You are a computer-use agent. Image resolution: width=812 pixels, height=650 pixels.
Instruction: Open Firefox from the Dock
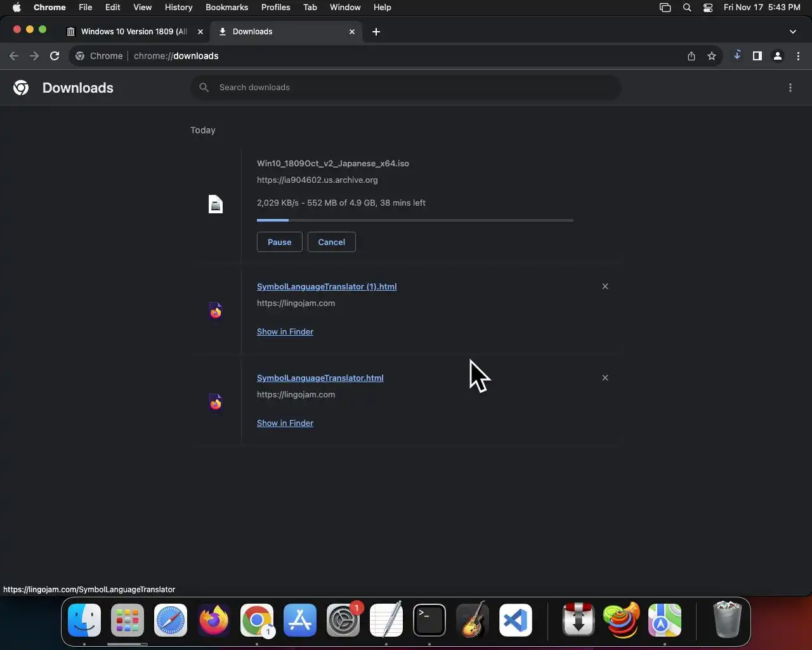pyautogui.click(x=214, y=620)
